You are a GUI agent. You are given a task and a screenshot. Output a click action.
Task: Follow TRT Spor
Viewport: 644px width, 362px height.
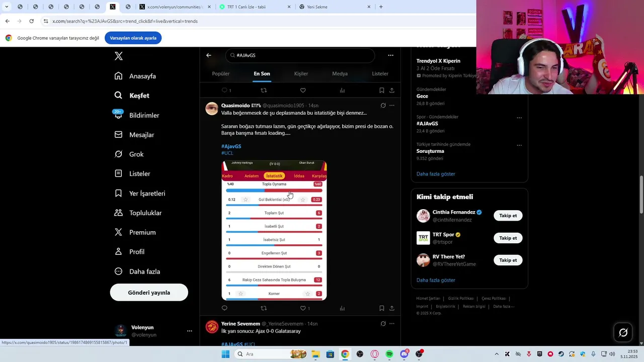click(508, 238)
